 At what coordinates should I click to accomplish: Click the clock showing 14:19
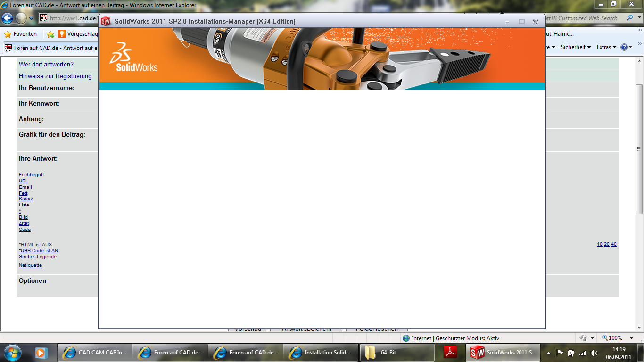point(619,349)
